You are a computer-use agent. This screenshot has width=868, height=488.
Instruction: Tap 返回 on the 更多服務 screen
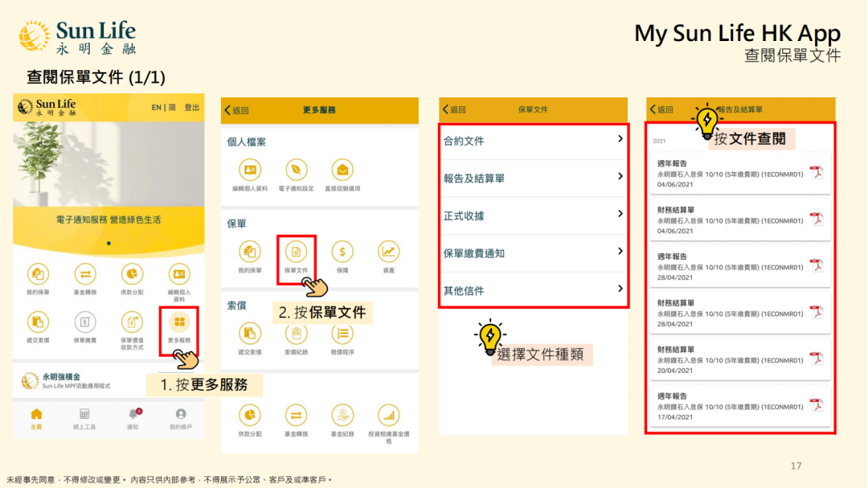(x=237, y=110)
